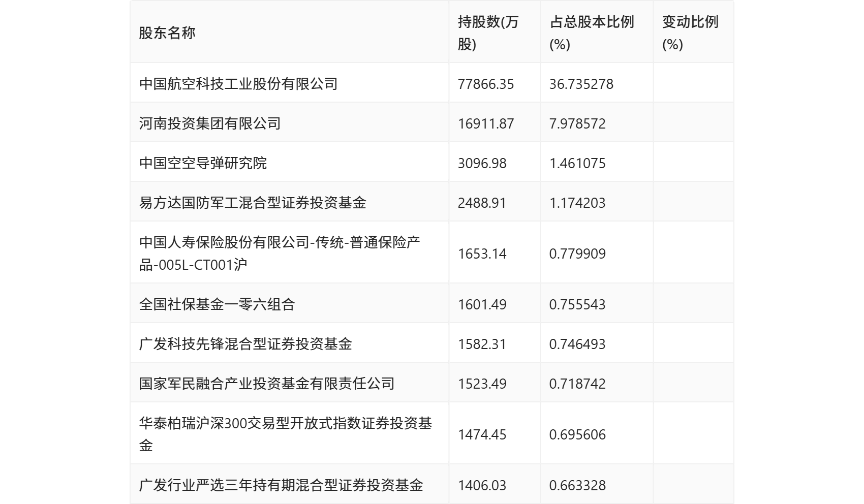The height and width of the screenshot is (504, 864).
Task: Select shareholder 中国空空导弹研究院
Action: pos(203,163)
